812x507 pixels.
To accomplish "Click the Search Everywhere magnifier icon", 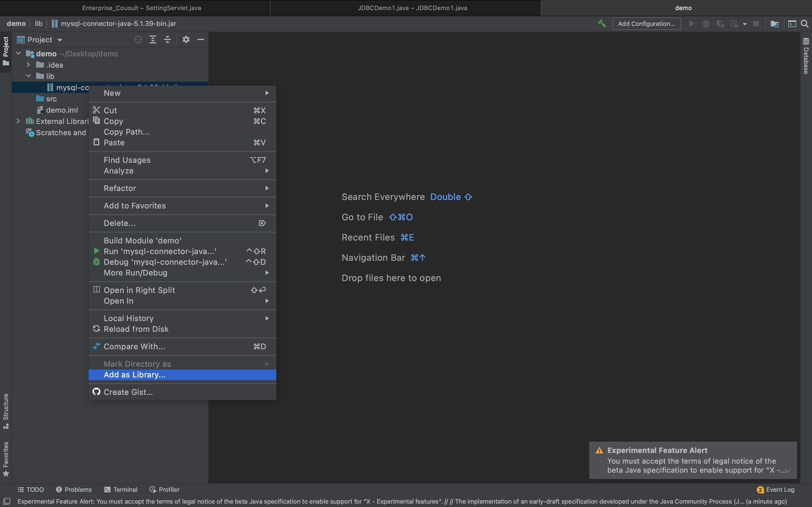I will [804, 23].
